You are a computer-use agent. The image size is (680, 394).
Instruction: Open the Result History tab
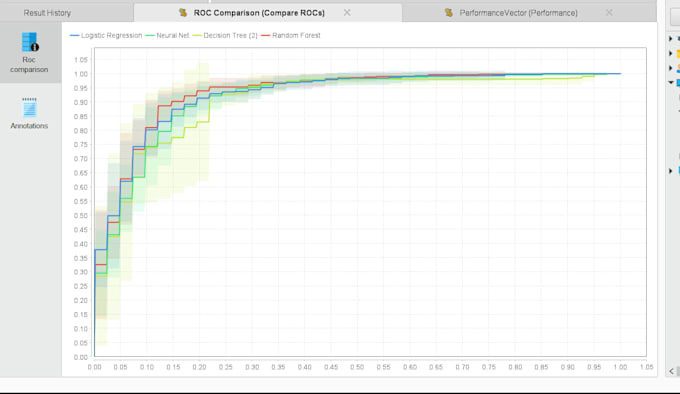[47, 13]
